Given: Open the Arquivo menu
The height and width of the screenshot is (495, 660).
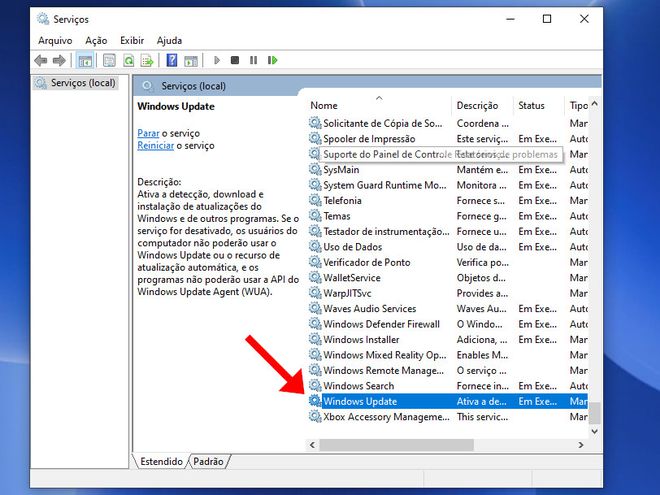Looking at the screenshot, I should click(55, 40).
